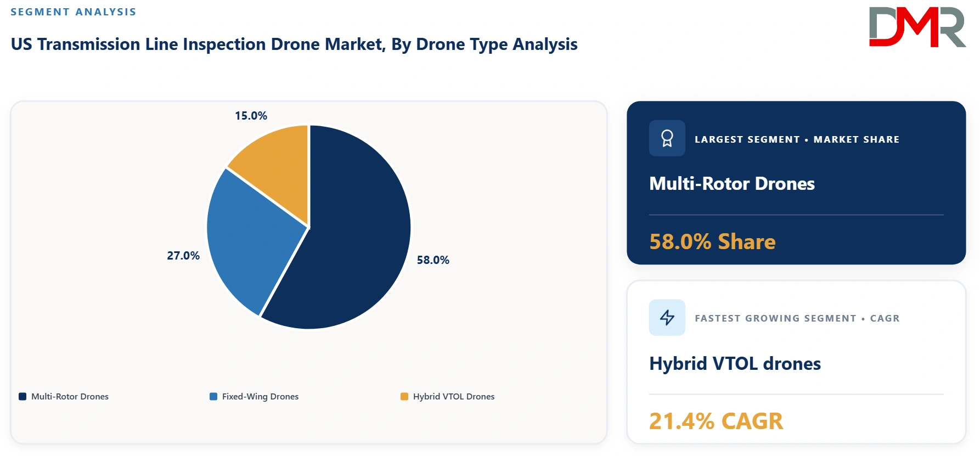Click 'FASTEST GROWING SEGMENT • CAGR' caption

click(797, 318)
